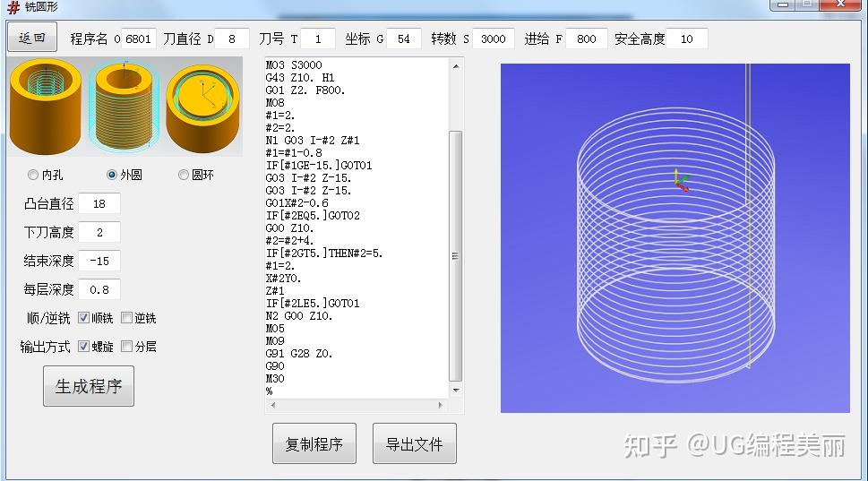Click the coordinate axis triad in 3D view
Image resolution: width=868 pixels, height=481 pixels.
click(x=682, y=180)
